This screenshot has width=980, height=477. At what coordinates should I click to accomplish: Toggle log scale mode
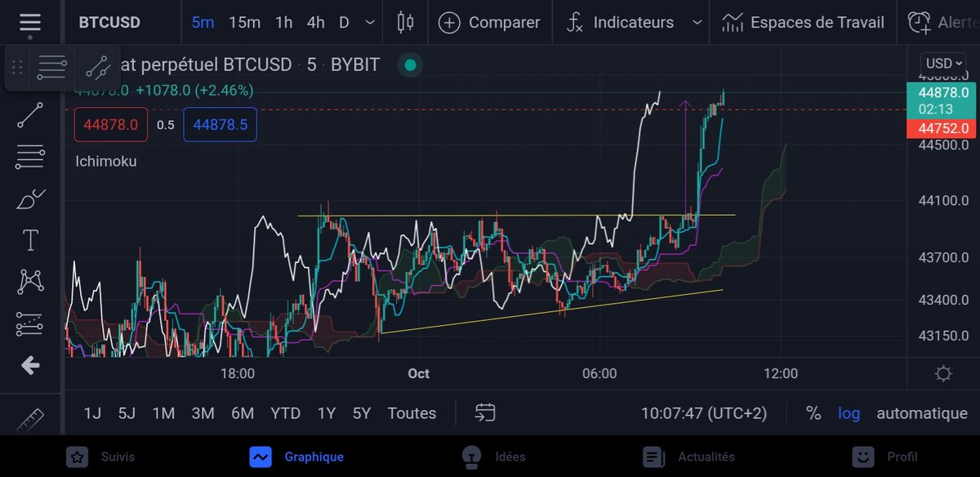coord(849,413)
